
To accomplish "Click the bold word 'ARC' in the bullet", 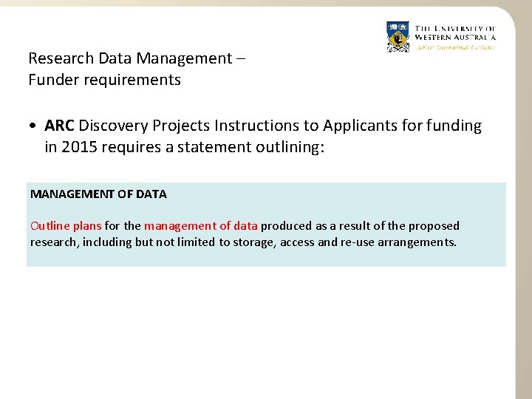I will click(59, 126).
